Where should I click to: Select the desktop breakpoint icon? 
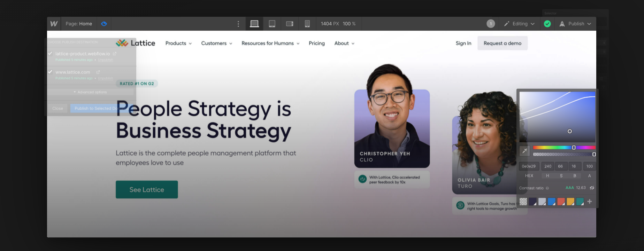coord(254,24)
